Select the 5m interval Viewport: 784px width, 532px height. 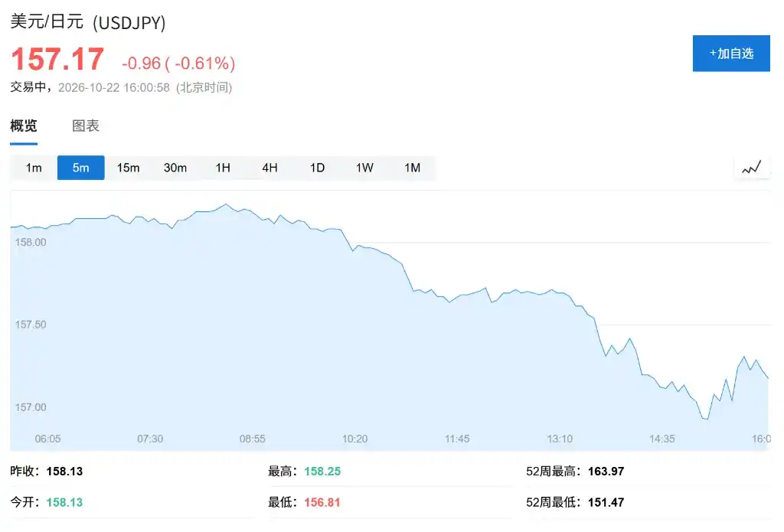(80, 168)
